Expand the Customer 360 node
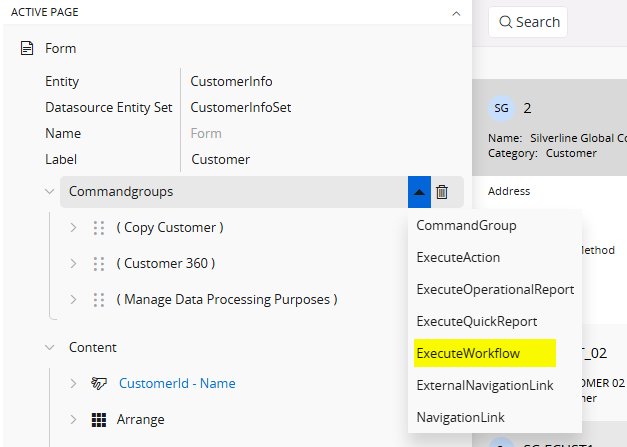Image resolution: width=627 pixels, height=447 pixels. (x=73, y=263)
